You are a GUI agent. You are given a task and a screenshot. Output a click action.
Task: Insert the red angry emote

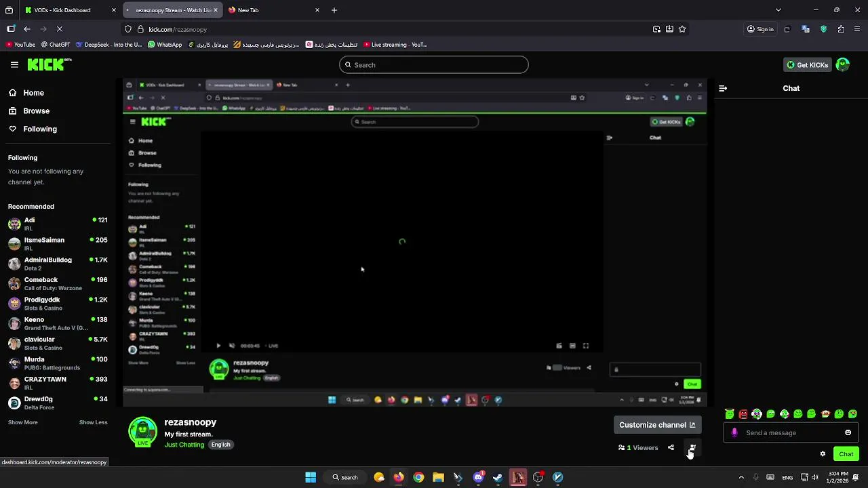pyautogui.click(x=743, y=413)
